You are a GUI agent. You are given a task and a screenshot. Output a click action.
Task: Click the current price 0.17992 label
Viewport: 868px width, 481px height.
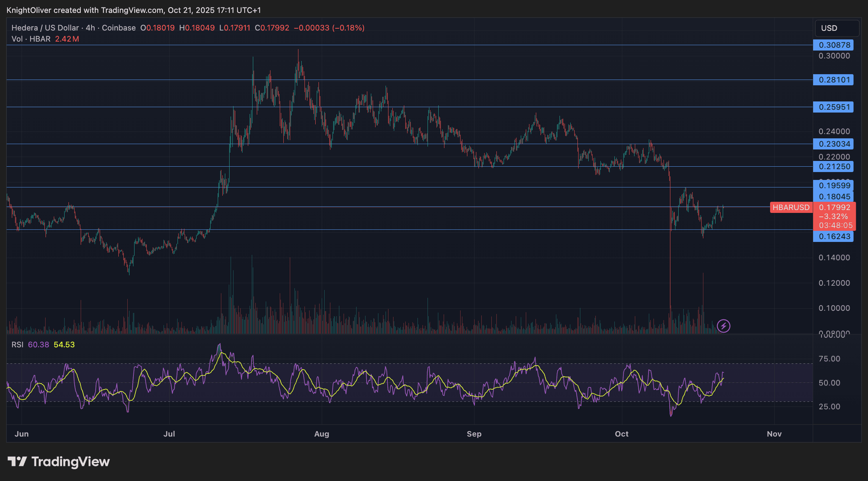[834, 208]
